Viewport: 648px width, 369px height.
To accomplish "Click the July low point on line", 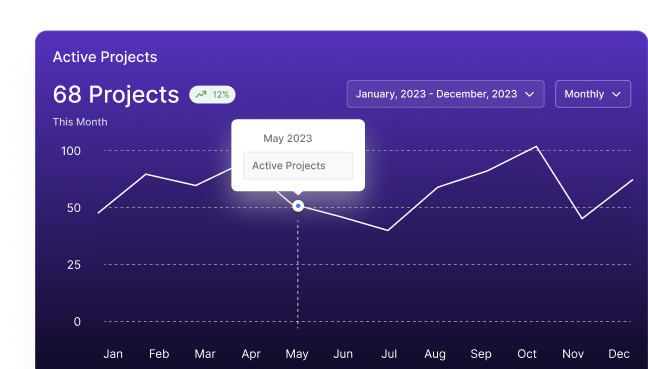I will coord(388,230).
